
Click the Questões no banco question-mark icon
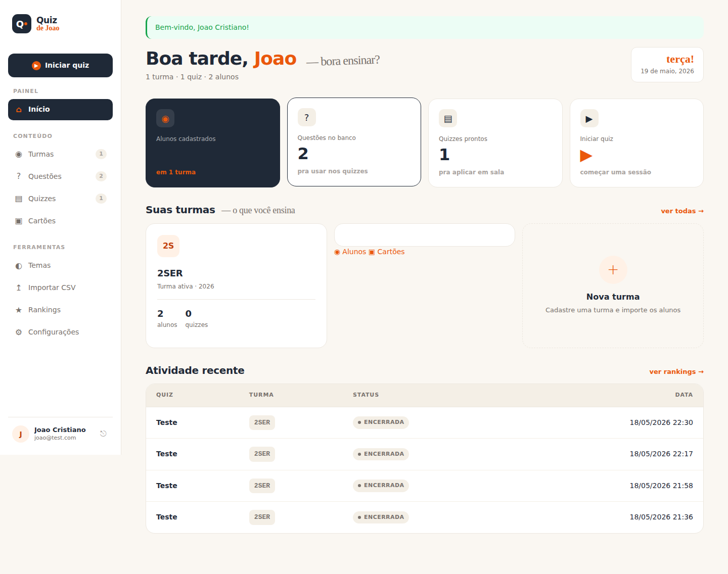click(x=306, y=117)
